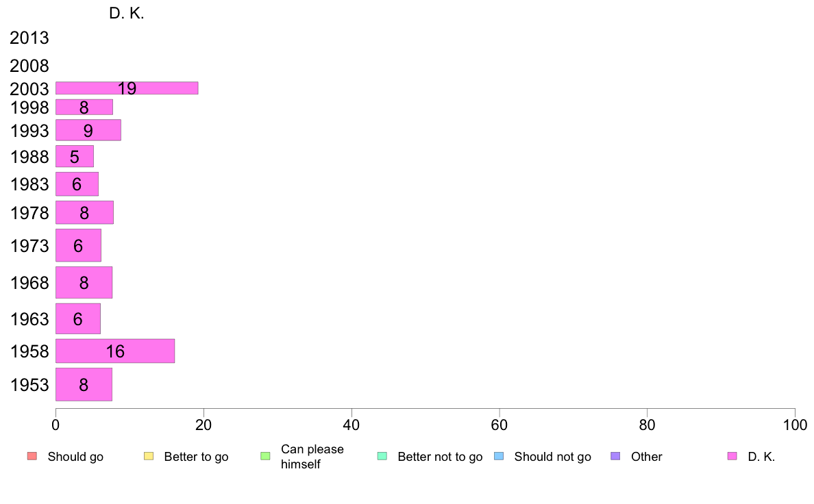Select the 1993 bar with value 9

pyautogui.click(x=88, y=130)
